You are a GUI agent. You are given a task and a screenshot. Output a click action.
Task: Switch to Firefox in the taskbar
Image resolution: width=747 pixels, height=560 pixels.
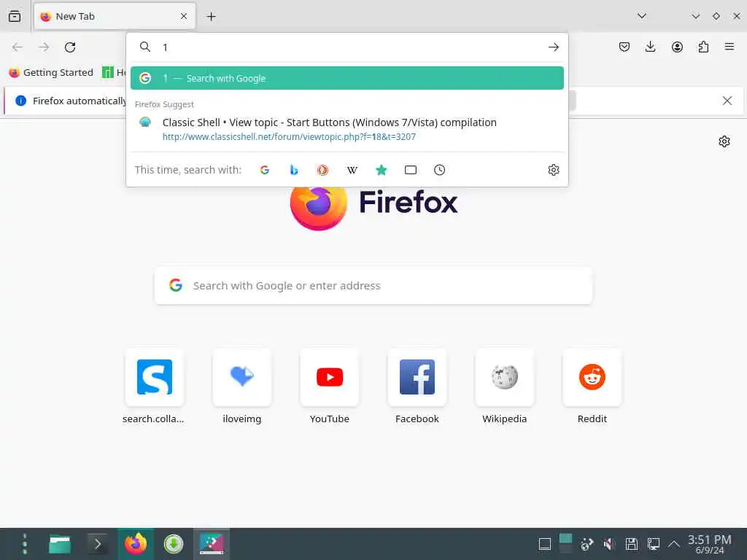pos(136,544)
